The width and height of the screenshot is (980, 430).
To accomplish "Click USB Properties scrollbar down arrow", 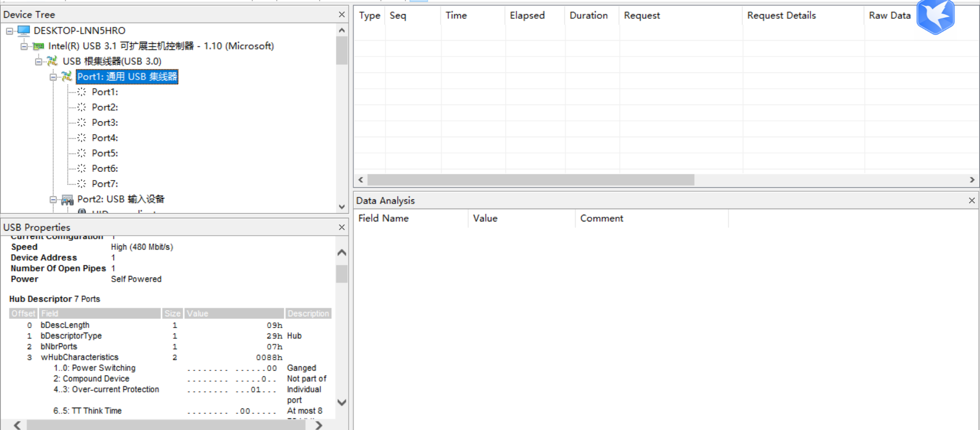I will point(342,402).
